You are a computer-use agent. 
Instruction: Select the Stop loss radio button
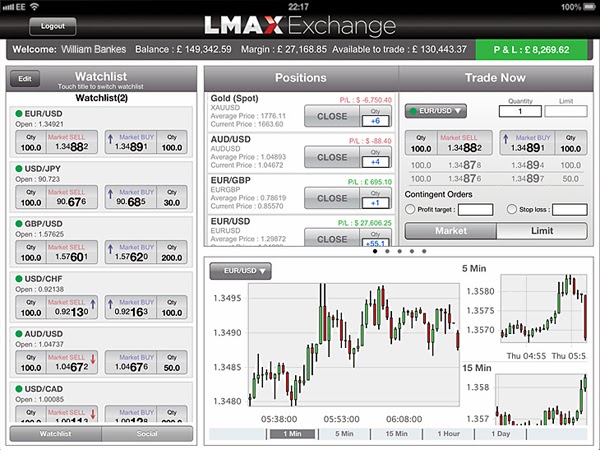(512, 209)
